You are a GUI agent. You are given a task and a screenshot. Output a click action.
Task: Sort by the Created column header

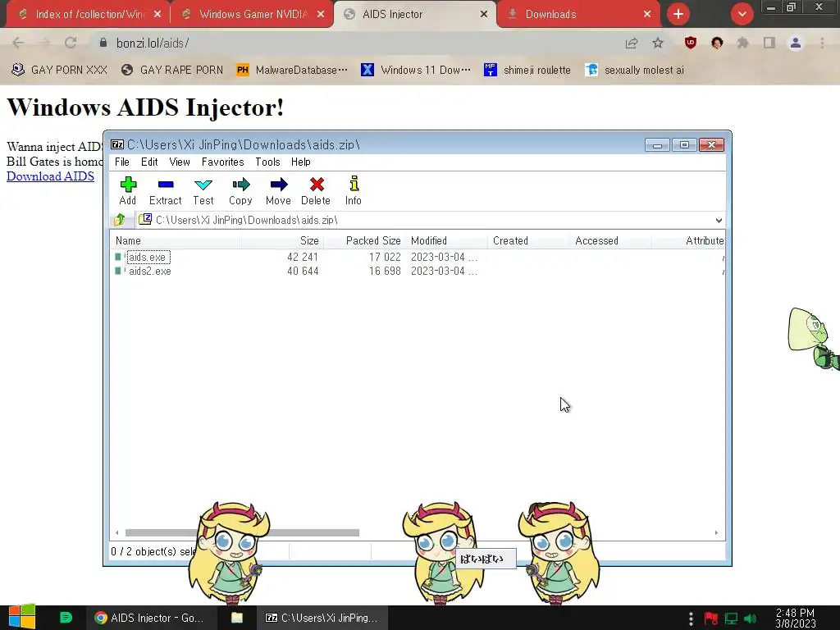[x=528, y=240]
